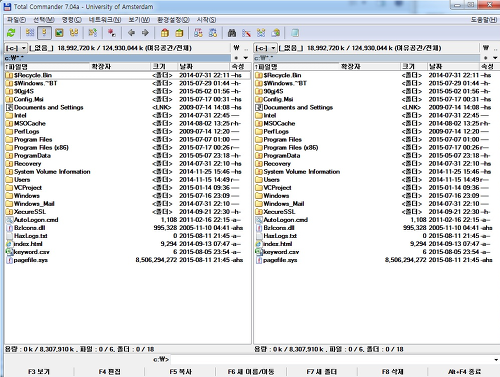Open the 도움말(H) help menu
Screen dimensions: 500x377
click(484, 20)
